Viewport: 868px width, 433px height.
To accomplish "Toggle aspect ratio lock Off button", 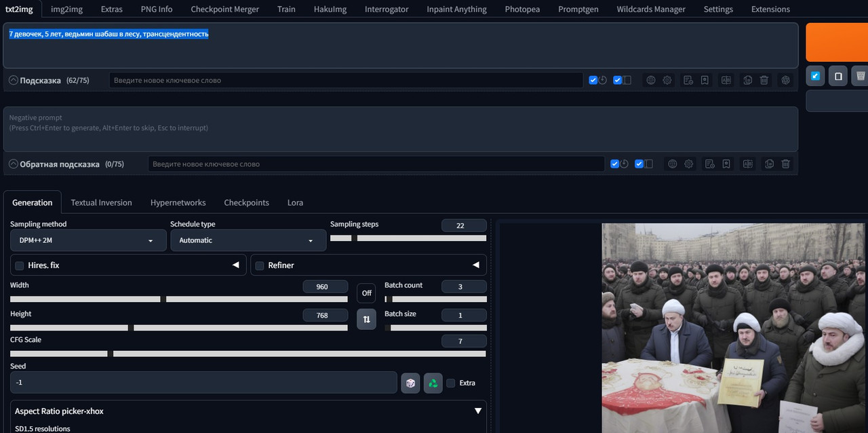I will (366, 293).
